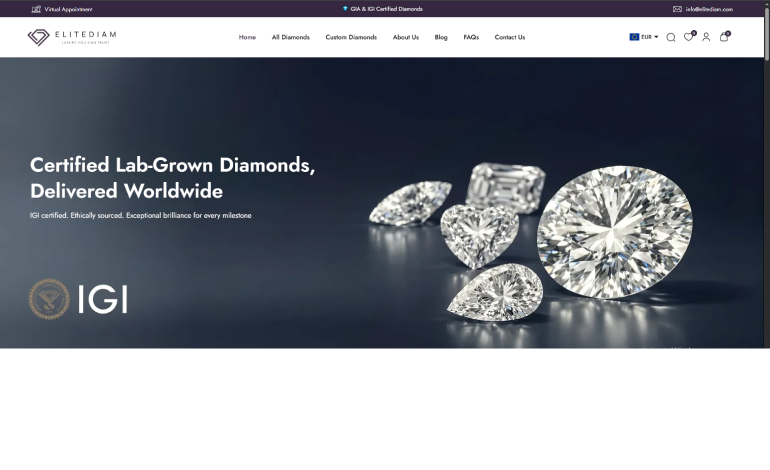Image resolution: width=770 pixels, height=470 pixels.
Task: Open the Blog page
Action: coord(441,37)
